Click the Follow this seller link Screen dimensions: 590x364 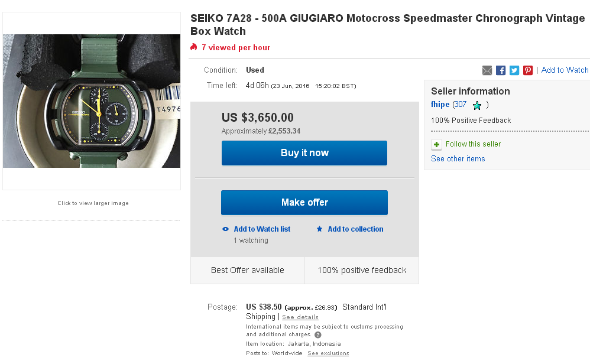(473, 144)
